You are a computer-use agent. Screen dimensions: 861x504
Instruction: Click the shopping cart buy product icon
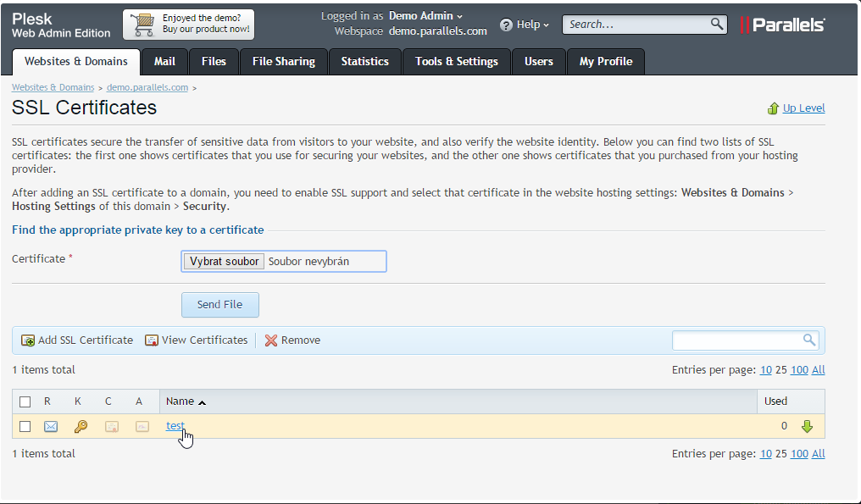coord(142,25)
